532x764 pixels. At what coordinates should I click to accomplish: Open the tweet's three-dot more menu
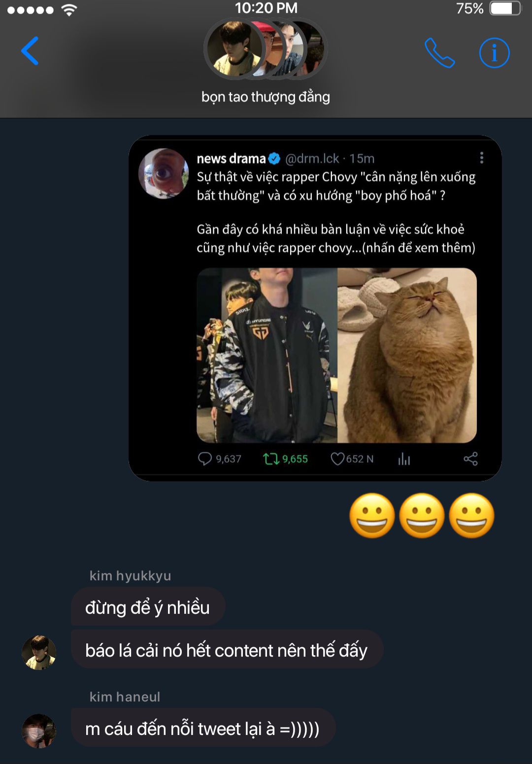(x=481, y=158)
